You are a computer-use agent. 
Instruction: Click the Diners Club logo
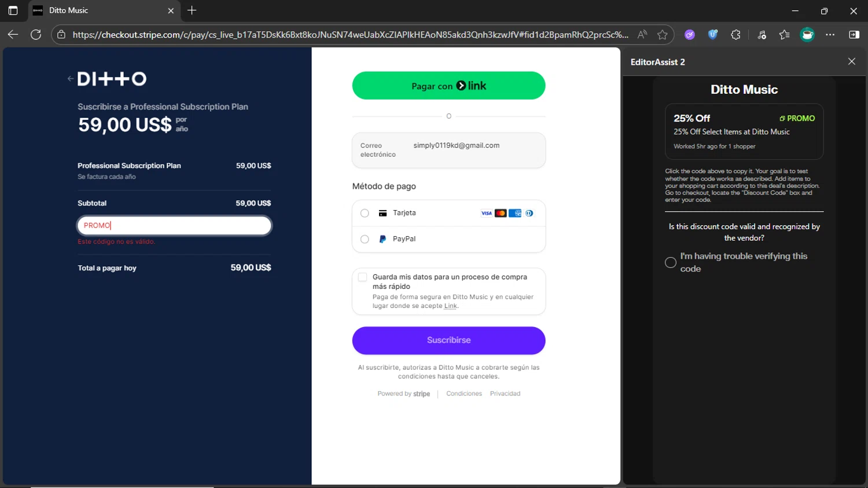point(529,213)
